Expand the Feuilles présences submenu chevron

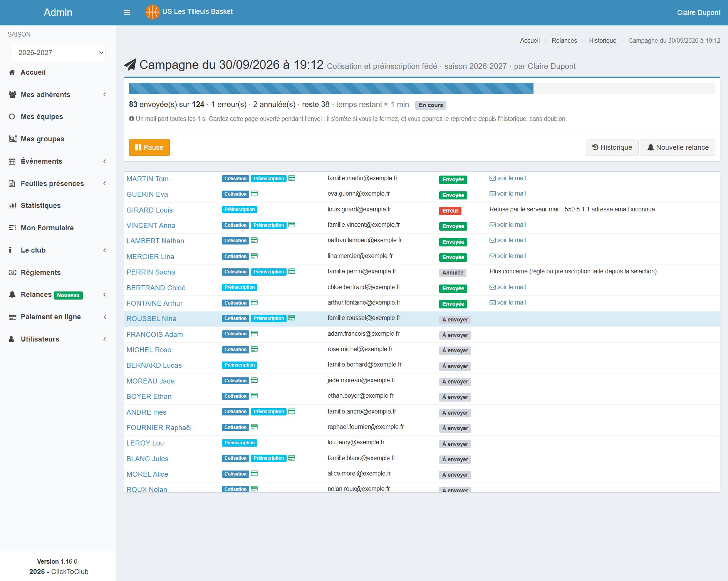[105, 184]
